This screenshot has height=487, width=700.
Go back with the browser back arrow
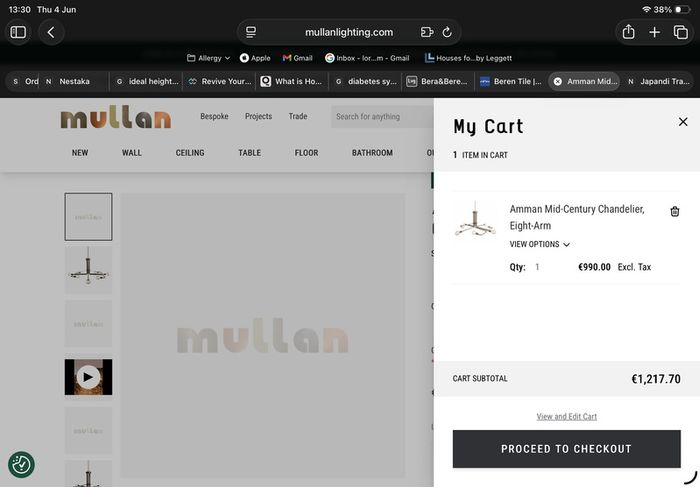[51, 32]
